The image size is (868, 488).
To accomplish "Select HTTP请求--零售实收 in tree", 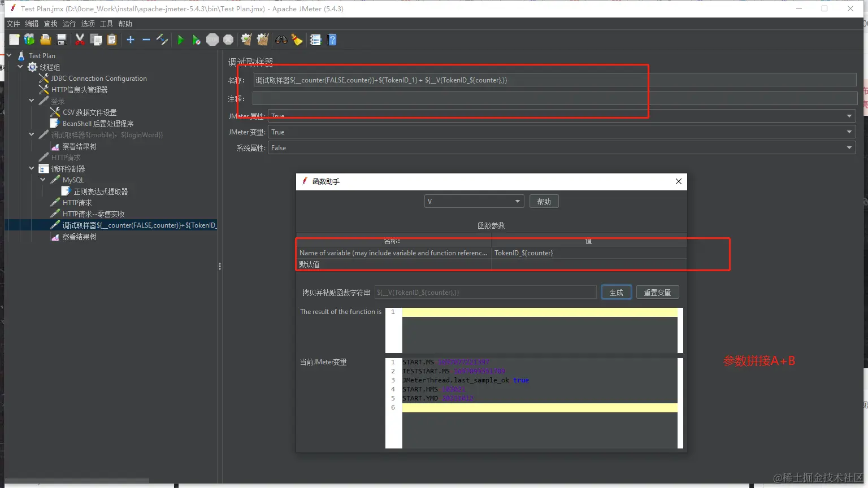I will click(x=93, y=214).
